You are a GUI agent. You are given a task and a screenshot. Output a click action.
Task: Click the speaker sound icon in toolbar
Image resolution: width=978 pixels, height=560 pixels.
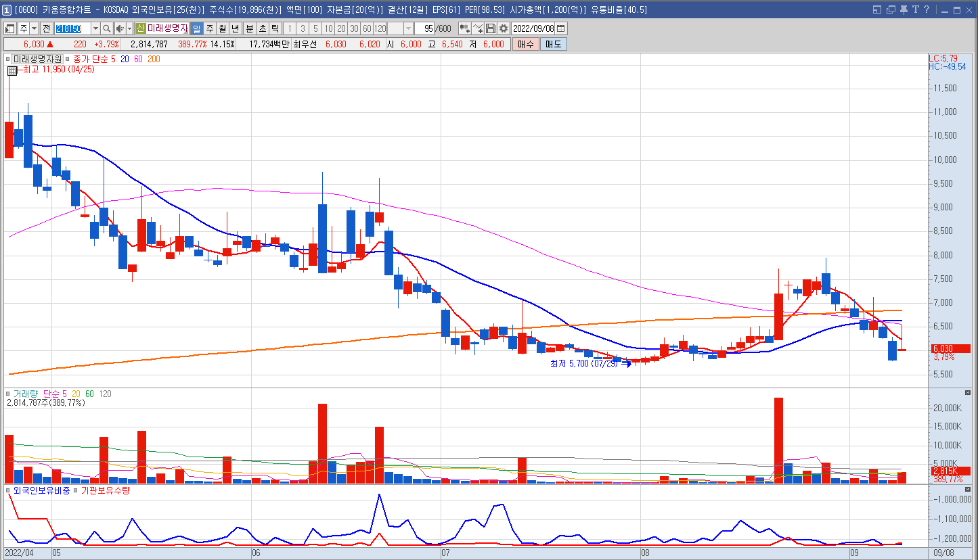pyautogui.click(x=120, y=28)
